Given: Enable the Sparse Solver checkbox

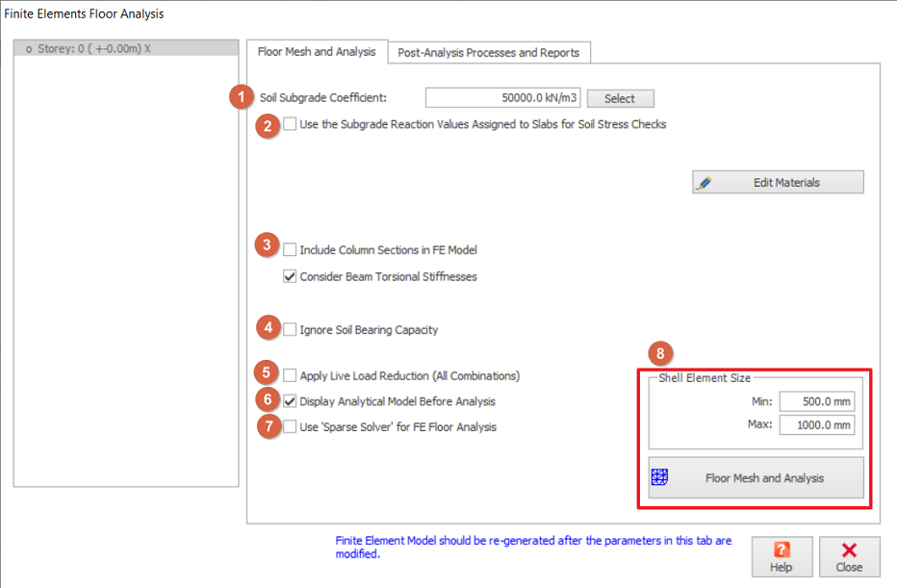Looking at the screenshot, I should pyautogui.click(x=290, y=426).
